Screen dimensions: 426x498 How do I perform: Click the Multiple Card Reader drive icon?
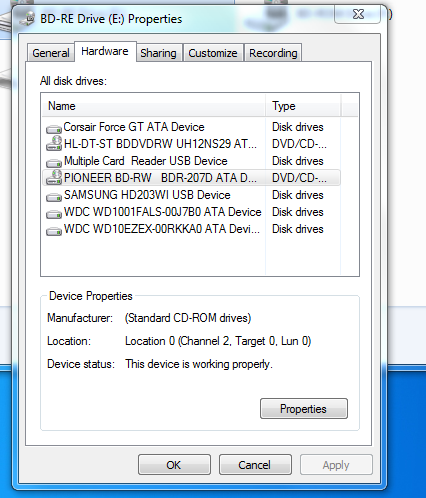[x=54, y=162]
